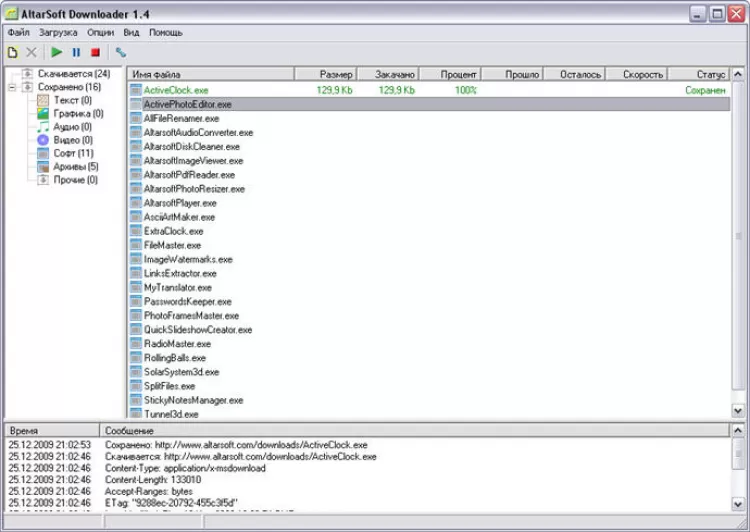Screen dimensions: 750x532
Task: Click the file icon beside ExtraClock.exe
Action: 136,231
